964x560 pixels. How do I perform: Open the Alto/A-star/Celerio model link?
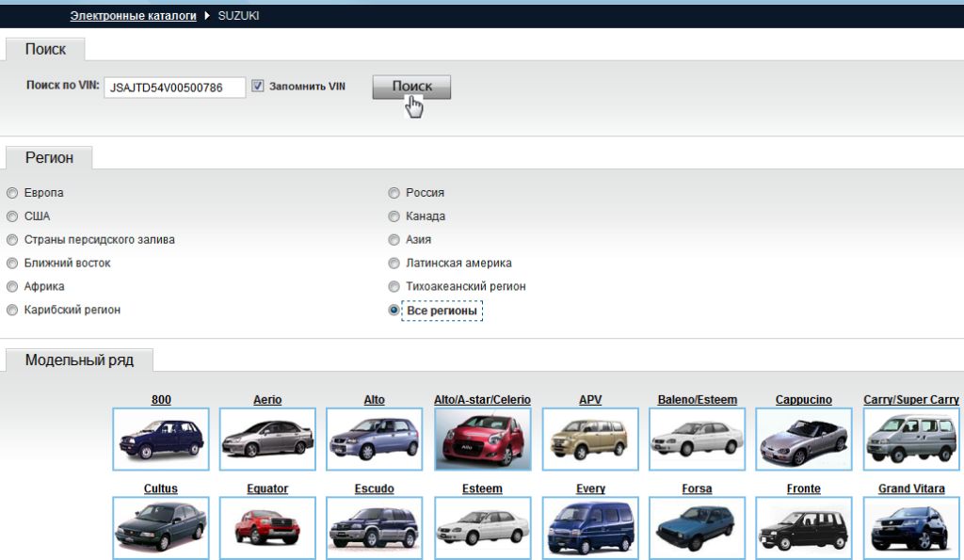pyautogui.click(x=482, y=400)
